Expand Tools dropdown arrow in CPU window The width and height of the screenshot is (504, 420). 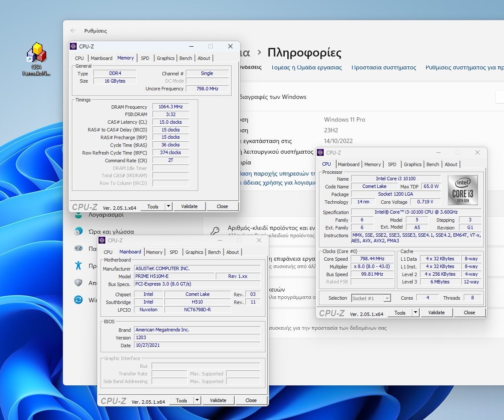pos(416,313)
